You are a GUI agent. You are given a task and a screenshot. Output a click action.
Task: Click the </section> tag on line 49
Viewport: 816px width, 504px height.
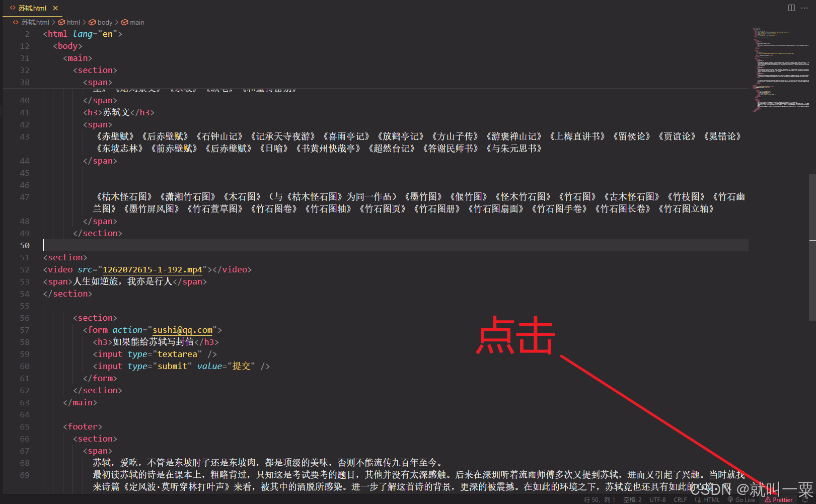point(97,233)
